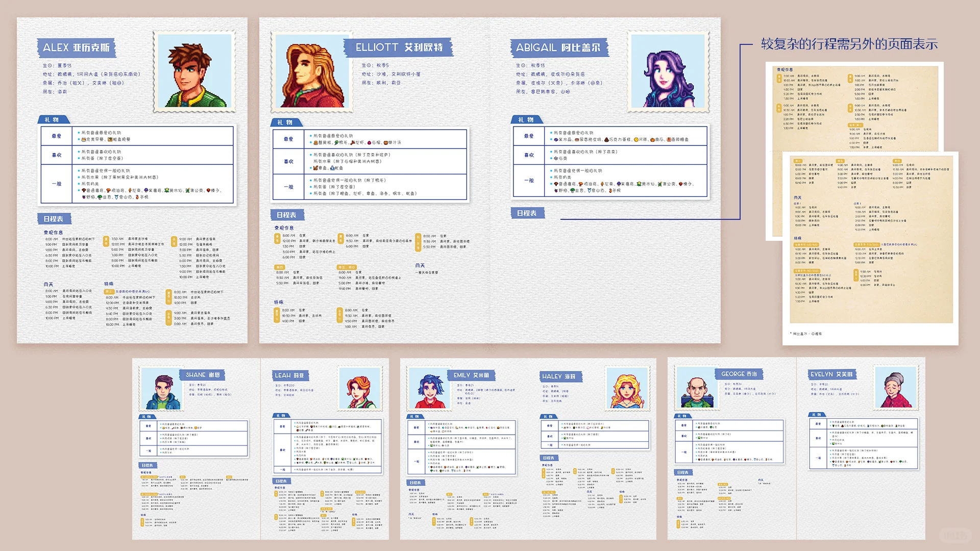Click the caption 较复杂的行程需另外的页面表示
The width and height of the screenshot is (980, 551).
tap(849, 44)
